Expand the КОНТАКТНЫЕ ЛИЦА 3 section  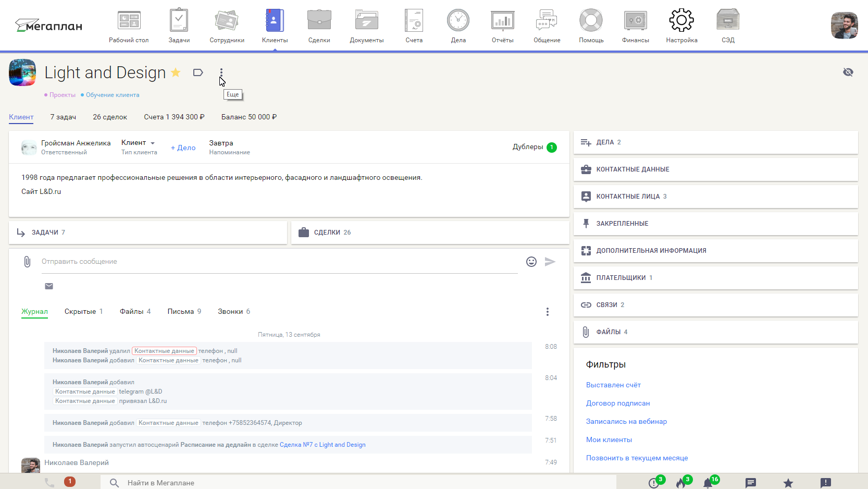coord(715,197)
